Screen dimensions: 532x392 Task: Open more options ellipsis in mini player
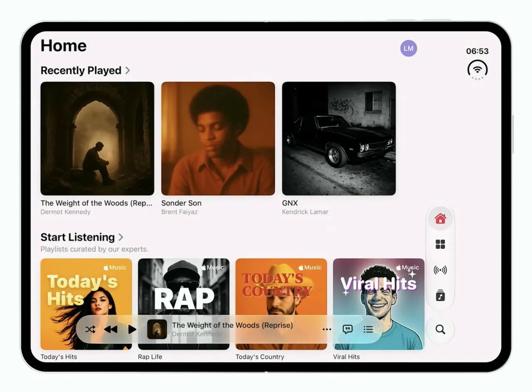327,329
